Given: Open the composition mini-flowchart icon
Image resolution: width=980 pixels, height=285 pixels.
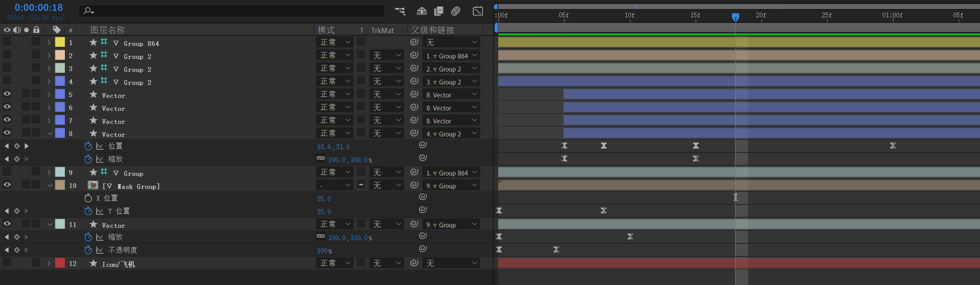Looking at the screenshot, I should point(400,11).
